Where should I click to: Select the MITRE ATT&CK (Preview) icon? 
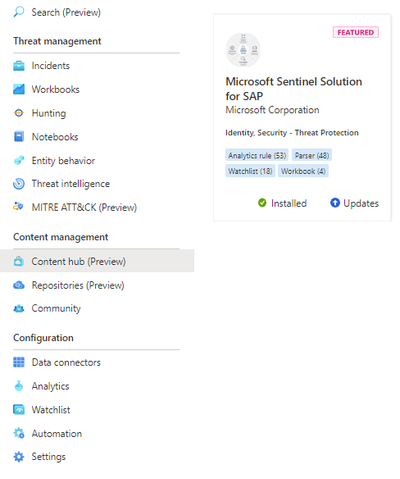18,207
